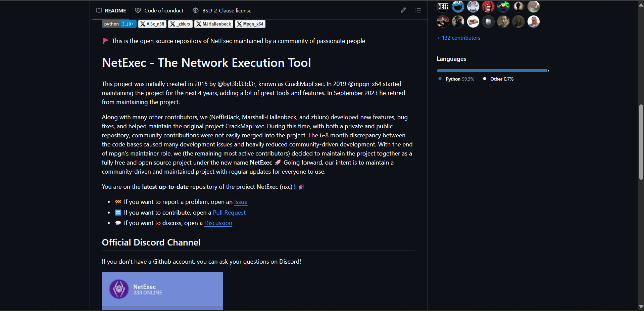Screen dimensions: 644x311
Task: Select the NeffIsBack contributor avatar
Action: coord(442,6)
